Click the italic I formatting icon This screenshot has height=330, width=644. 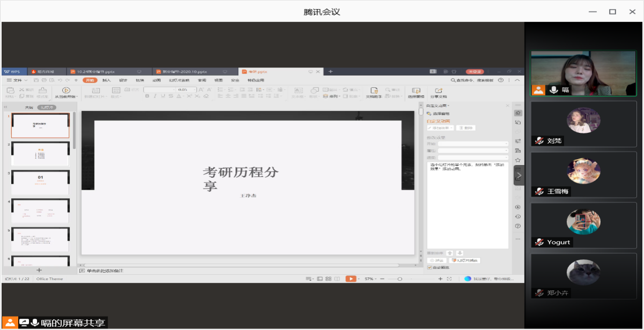pyautogui.click(x=156, y=96)
